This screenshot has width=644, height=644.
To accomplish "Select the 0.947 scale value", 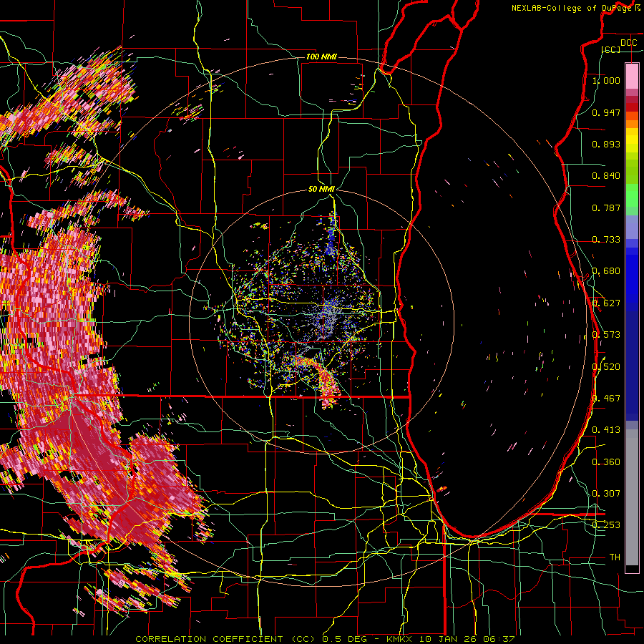I will coord(606,112).
